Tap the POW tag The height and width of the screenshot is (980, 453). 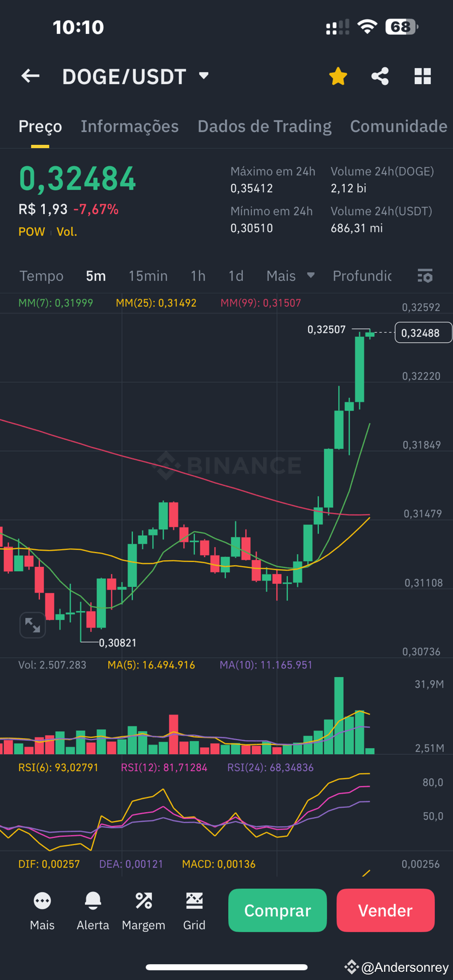32,232
